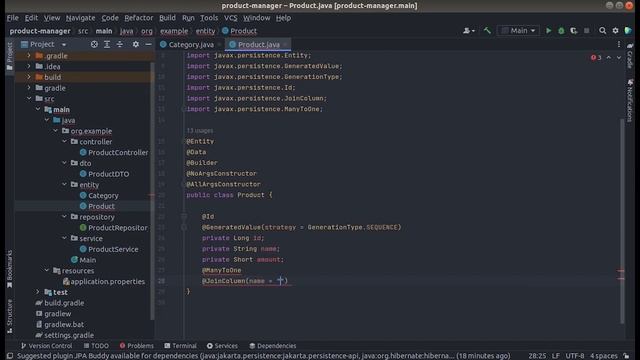The width and height of the screenshot is (640, 360).
Task: Open Category class in project tree
Action: tap(99, 196)
